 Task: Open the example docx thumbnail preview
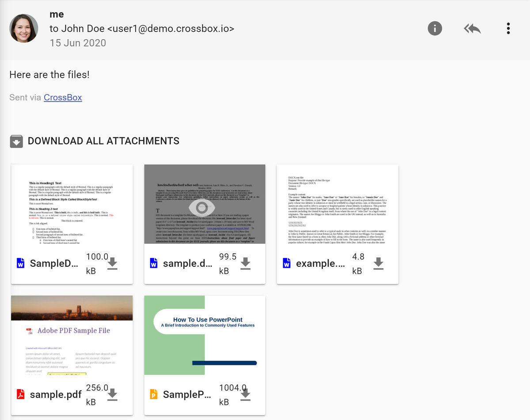pyautogui.click(x=337, y=204)
